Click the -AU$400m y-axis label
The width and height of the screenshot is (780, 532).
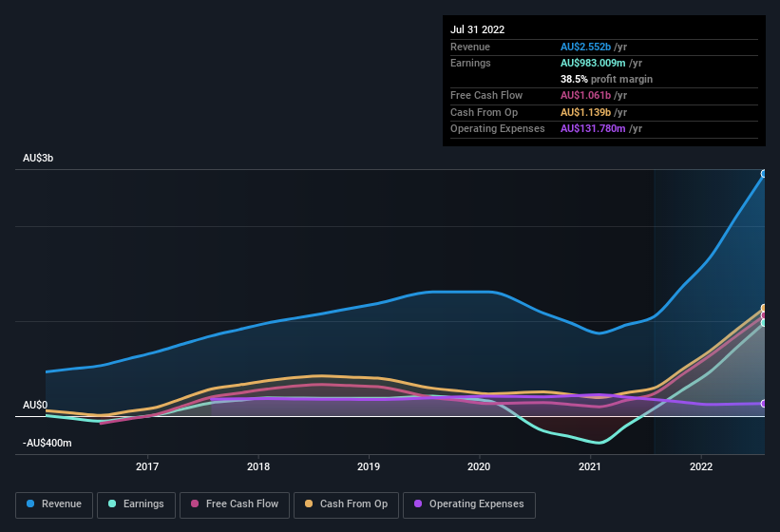(47, 443)
